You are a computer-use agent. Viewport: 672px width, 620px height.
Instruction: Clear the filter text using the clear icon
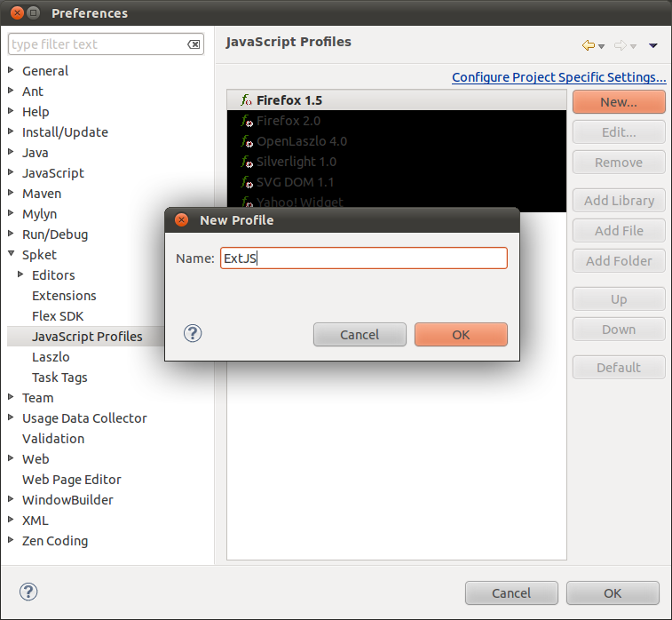(194, 44)
